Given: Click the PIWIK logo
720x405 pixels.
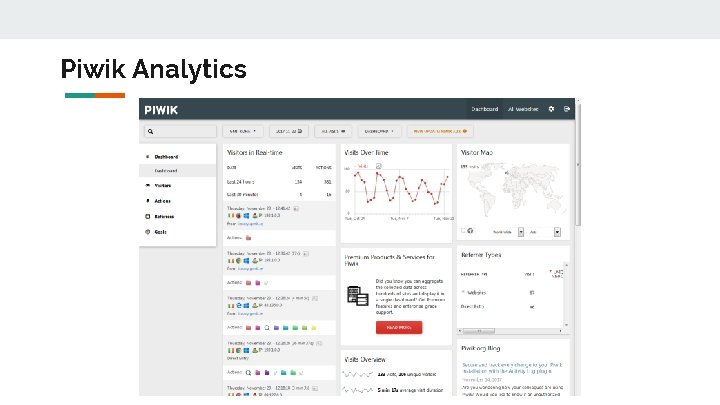Looking at the screenshot, I should [x=161, y=110].
